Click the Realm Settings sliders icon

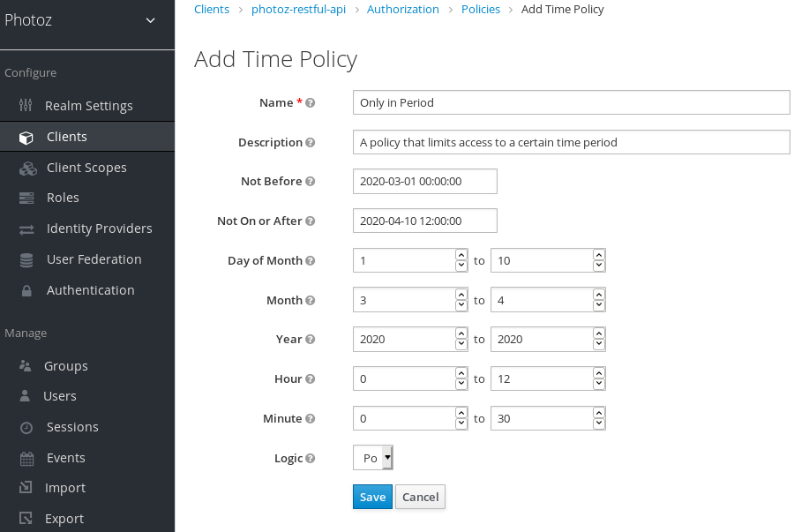pos(26,106)
